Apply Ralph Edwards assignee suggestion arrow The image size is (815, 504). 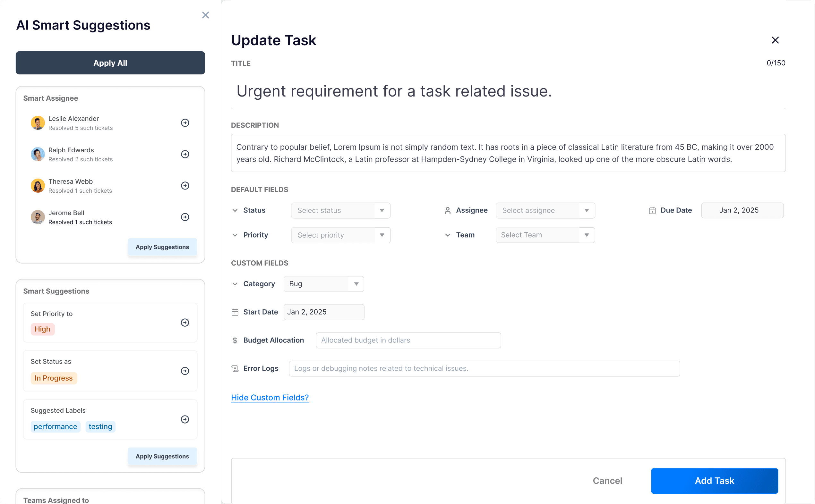pyautogui.click(x=185, y=154)
